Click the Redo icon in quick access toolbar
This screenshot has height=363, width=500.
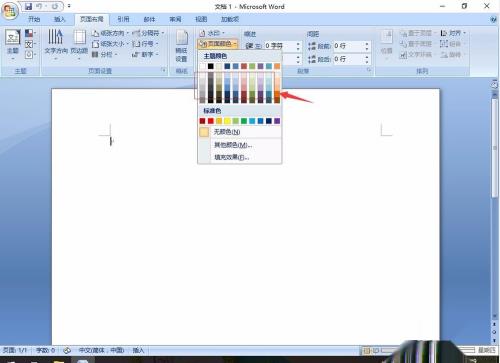coord(55,6)
